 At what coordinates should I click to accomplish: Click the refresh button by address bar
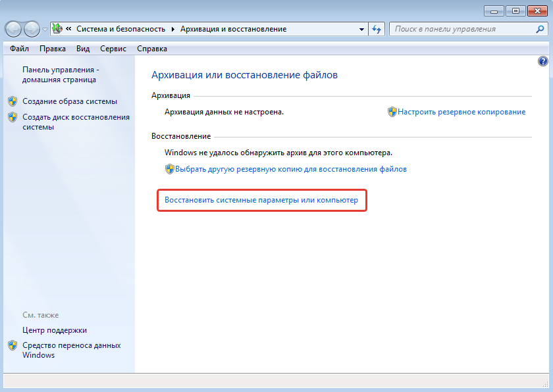click(x=377, y=29)
